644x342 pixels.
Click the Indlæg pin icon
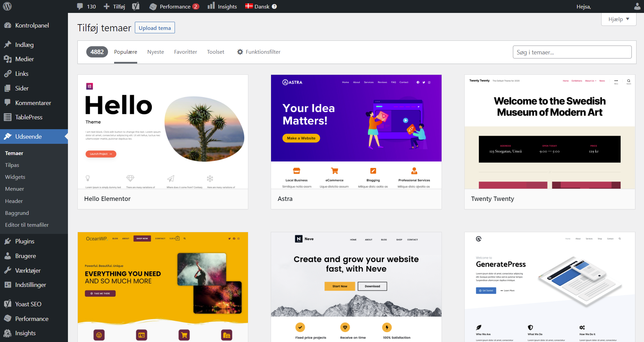[7, 45]
